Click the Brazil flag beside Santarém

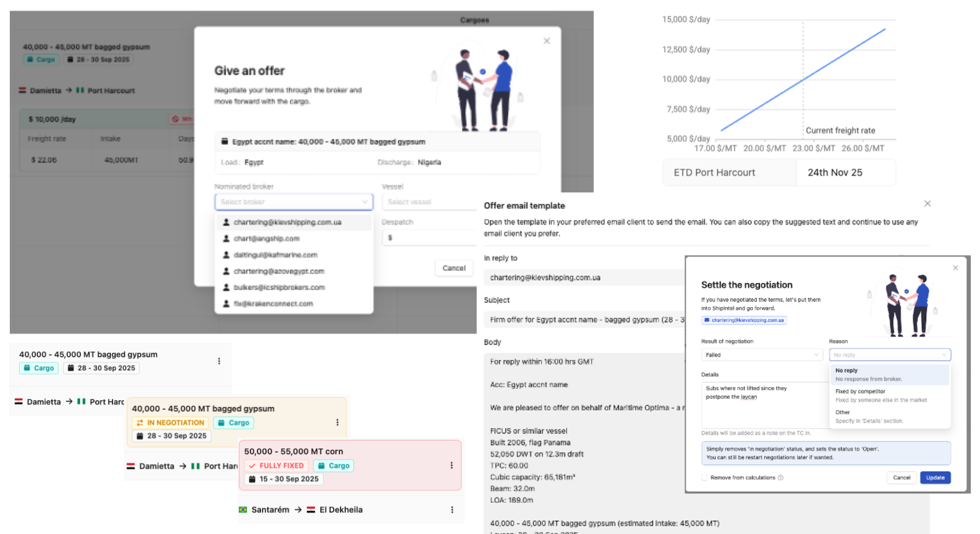243,510
